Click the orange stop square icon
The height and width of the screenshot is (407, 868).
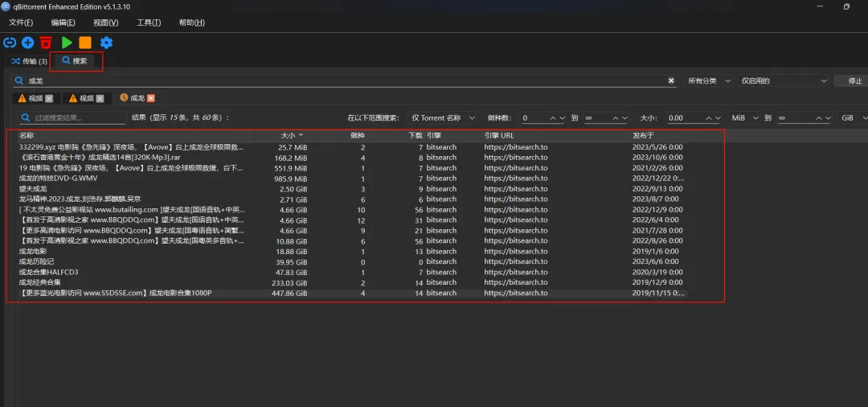coord(85,43)
